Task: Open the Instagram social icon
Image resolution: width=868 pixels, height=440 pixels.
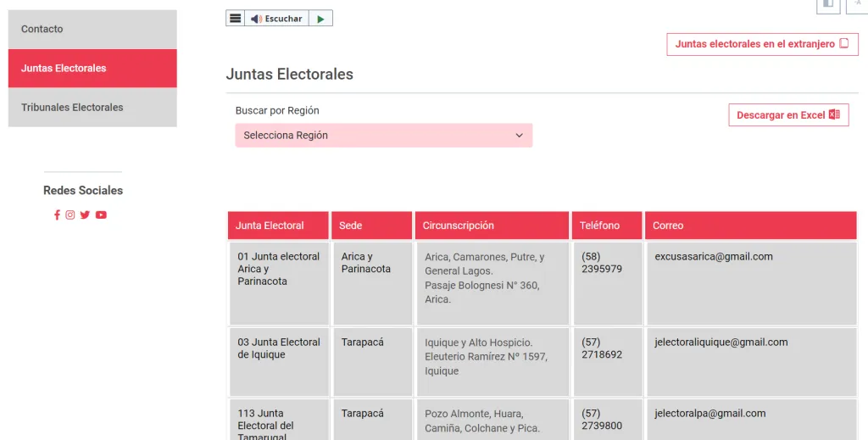Action: [x=70, y=214]
